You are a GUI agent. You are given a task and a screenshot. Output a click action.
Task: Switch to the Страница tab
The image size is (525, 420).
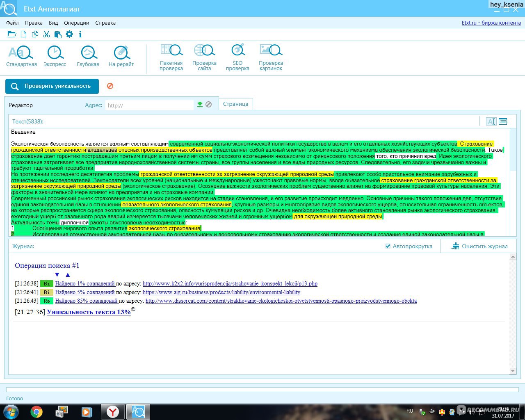[x=235, y=104]
